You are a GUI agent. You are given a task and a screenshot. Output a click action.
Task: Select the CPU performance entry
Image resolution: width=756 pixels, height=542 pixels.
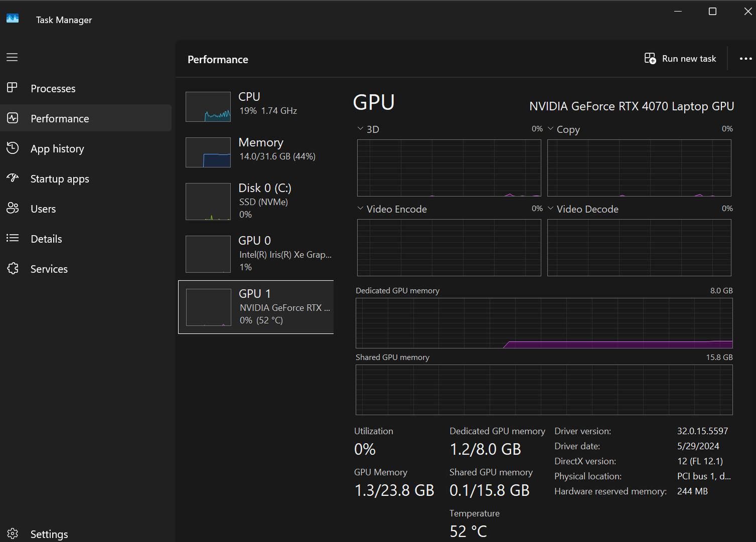pos(256,106)
